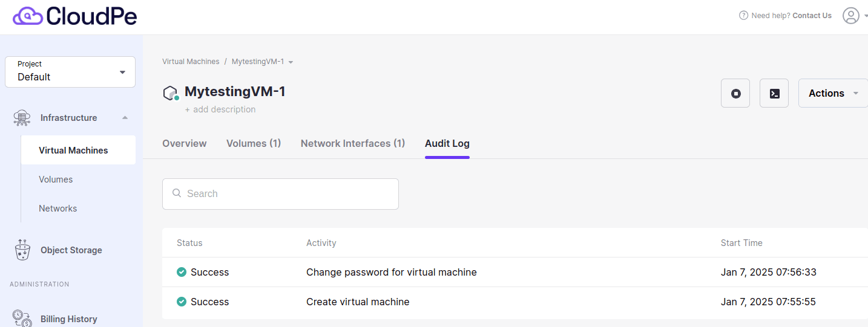Open Virtual Machines in the sidebar
This screenshot has width=868, height=327.
(x=78, y=150)
